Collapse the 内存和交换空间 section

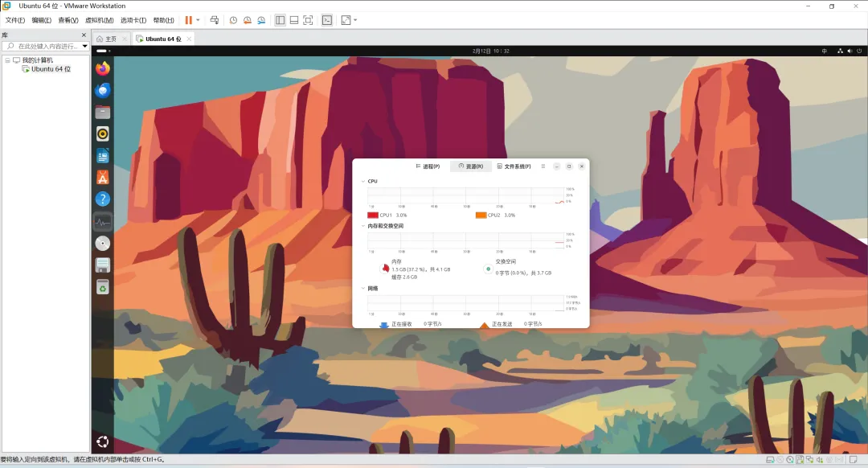tap(363, 226)
